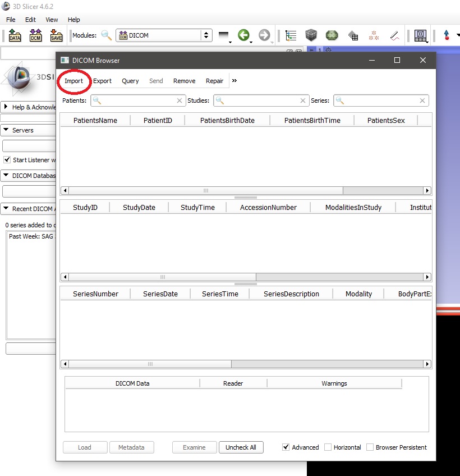Viewport: 460px width, 476px height.
Task: Go back to the previous module (green arrow)
Action: (243, 35)
